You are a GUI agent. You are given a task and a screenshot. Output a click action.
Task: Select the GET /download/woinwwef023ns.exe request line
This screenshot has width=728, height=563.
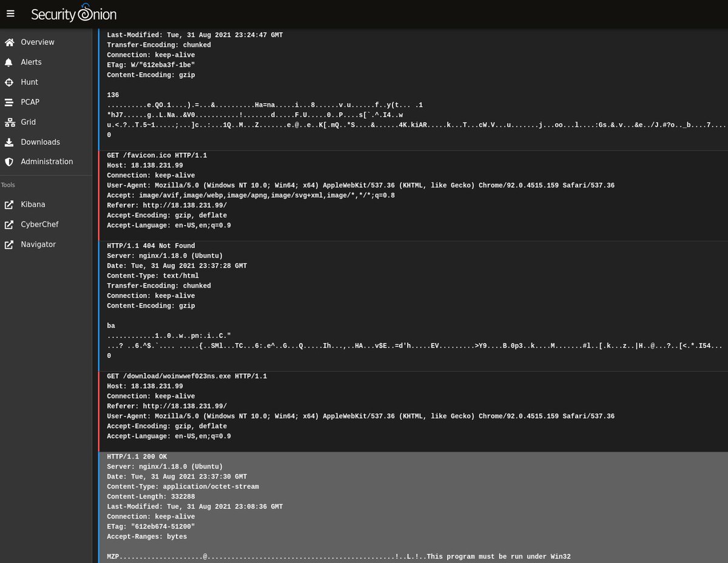click(187, 376)
